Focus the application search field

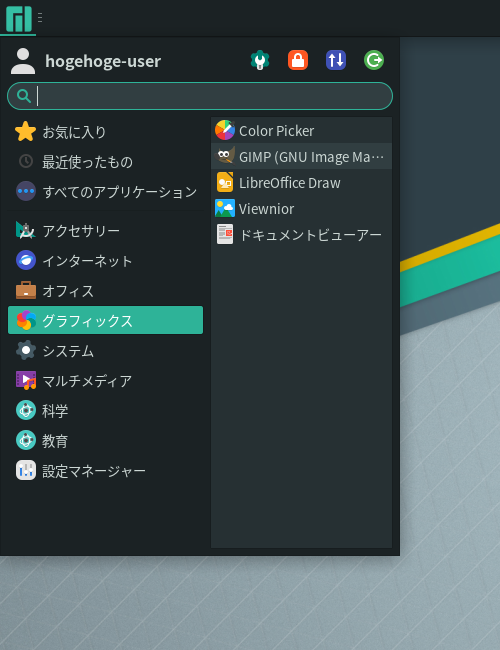200,96
